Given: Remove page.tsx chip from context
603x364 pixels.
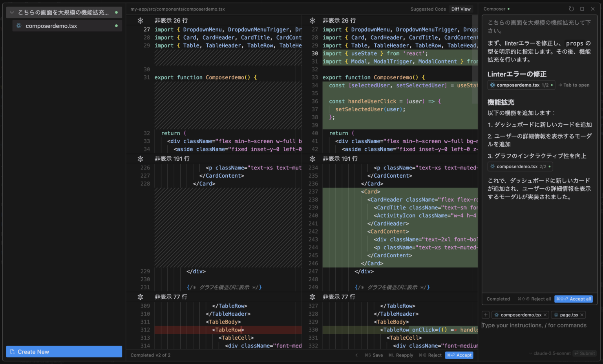Looking at the screenshot, I should pos(582,315).
